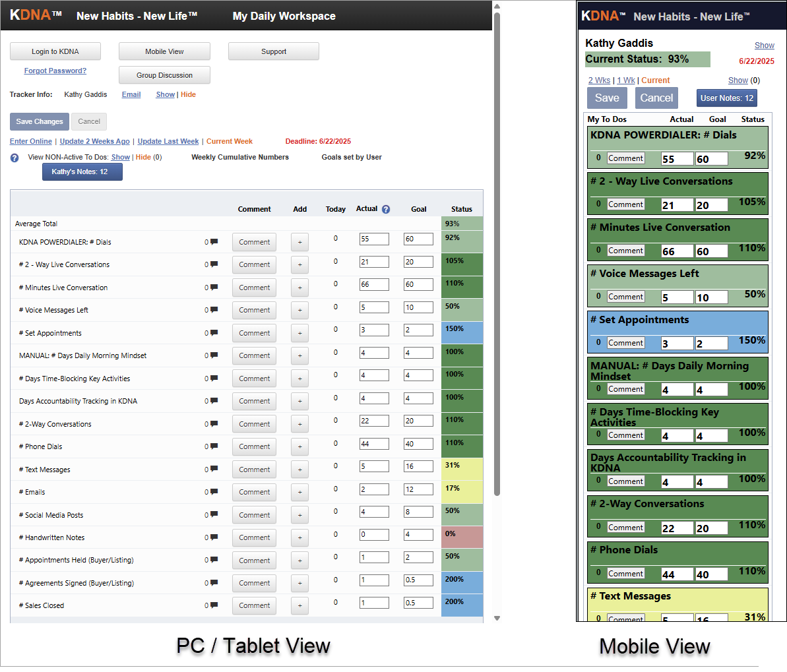Show Tracker Info details
Screen dimensions: 787x672
165,94
